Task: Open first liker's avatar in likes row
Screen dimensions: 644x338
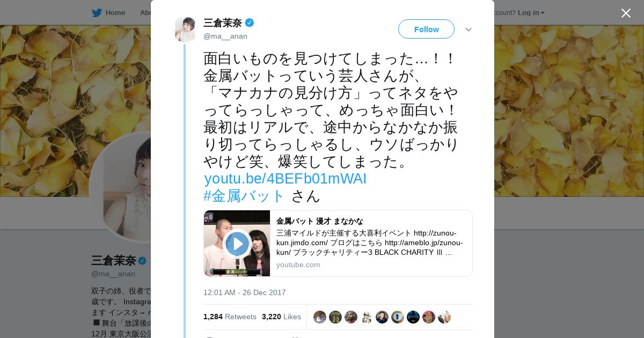Action: pos(320,317)
